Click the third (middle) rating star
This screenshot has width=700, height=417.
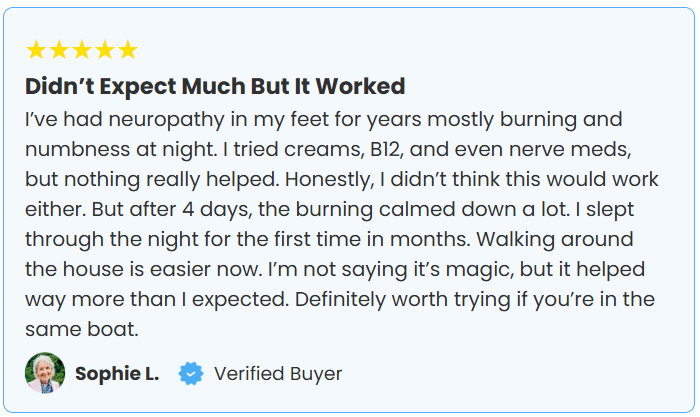click(82, 50)
